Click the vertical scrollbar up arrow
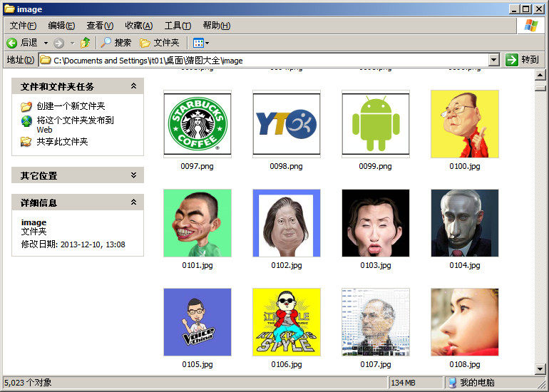 pyautogui.click(x=540, y=75)
